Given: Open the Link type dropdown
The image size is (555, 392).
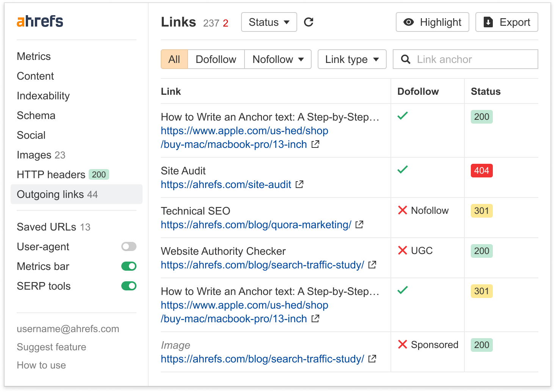Looking at the screenshot, I should point(352,59).
